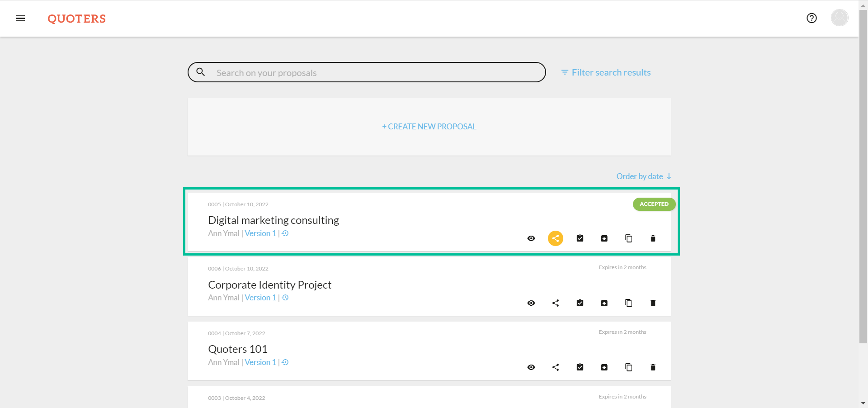The width and height of the screenshot is (868, 408).
Task: Open the help question mark icon
Action: 811,18
